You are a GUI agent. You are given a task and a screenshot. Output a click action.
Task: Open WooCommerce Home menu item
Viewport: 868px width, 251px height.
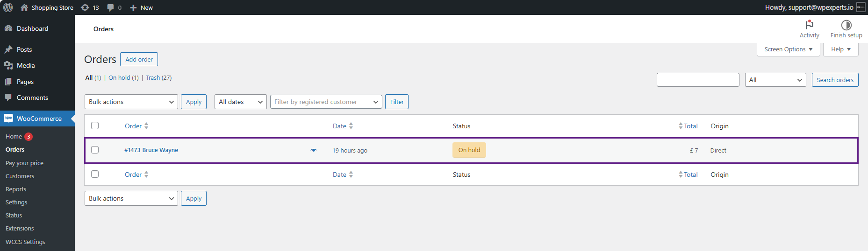[x=14, y=136]
